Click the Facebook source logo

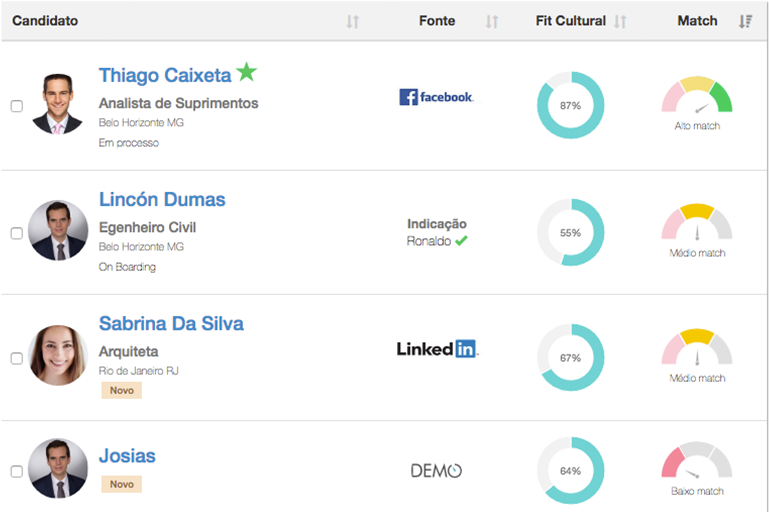click(436, 97)
